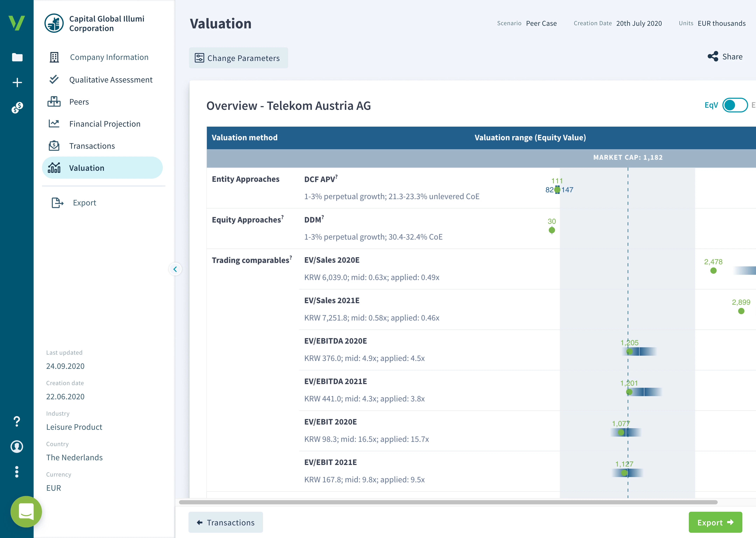
Task: Open the user profile icon
Action: 17,447
